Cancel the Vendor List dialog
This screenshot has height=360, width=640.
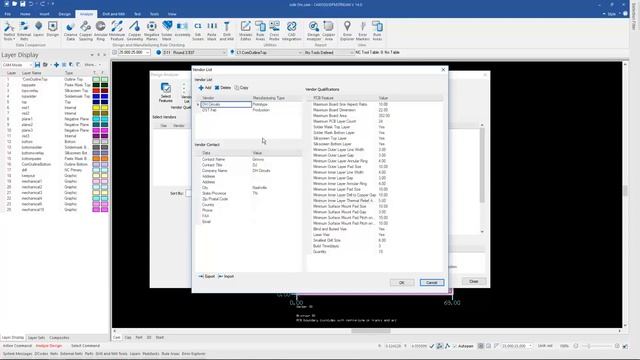click(432, 282)
